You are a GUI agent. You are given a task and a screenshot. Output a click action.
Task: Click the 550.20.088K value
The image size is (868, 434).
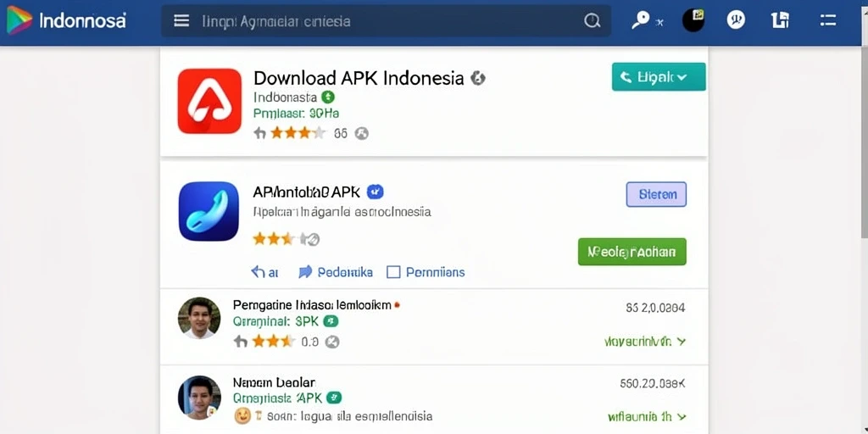[653, 383]
